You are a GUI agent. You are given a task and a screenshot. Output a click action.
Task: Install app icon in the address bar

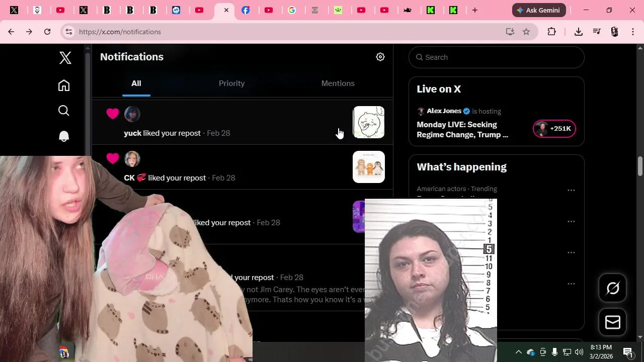coord(510,32)
